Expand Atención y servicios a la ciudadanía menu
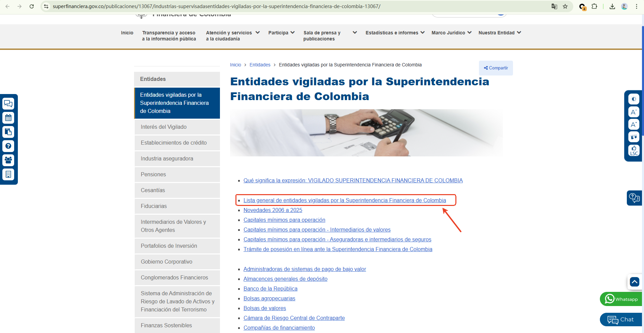This screenshot has width=644, height=333. click(x=233, y=36)
